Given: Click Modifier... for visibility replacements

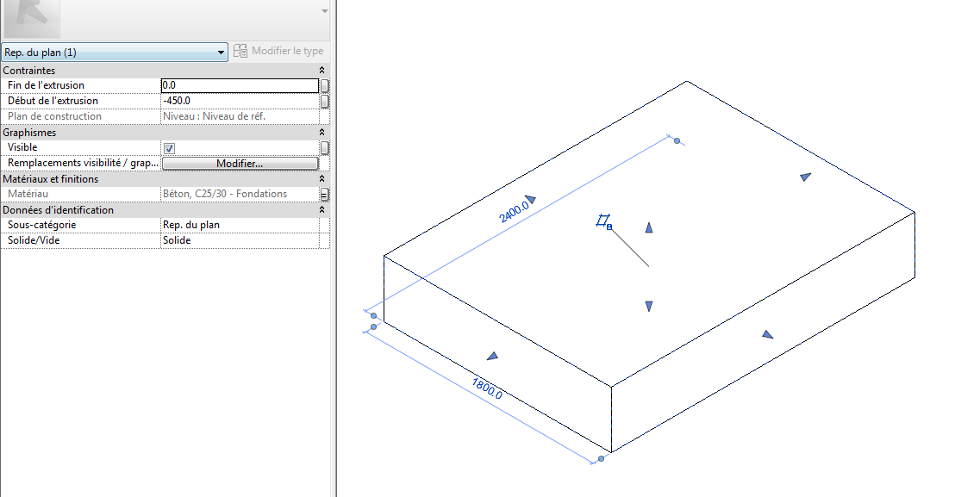Looking at the screenshot, I should [x=240, y=164].
